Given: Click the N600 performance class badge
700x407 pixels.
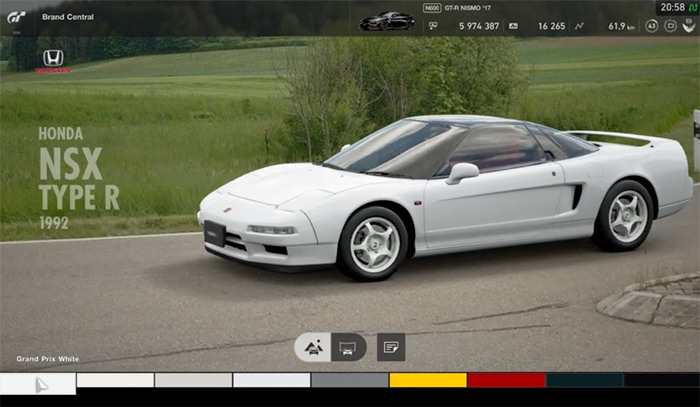Looking at the screenshot, I should (432, 8).
